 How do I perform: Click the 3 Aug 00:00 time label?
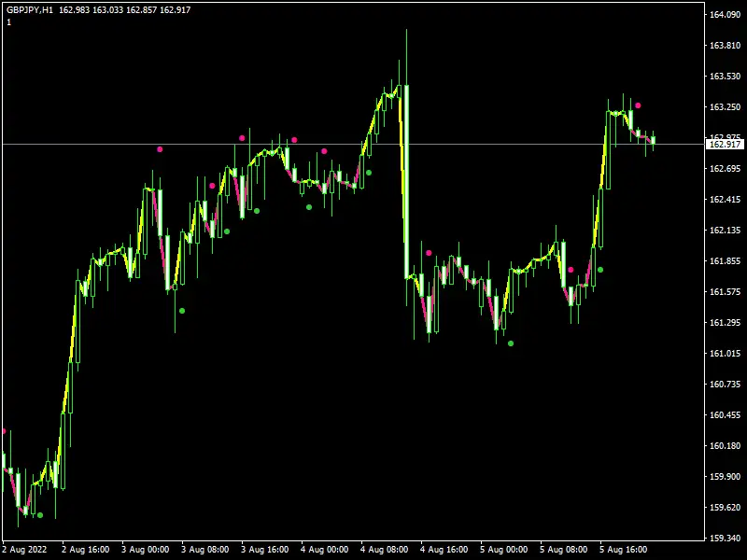[146, 550]
